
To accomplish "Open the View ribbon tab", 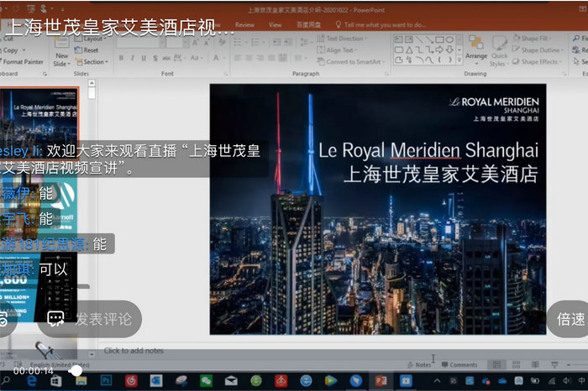I will [x=275, y=24].
